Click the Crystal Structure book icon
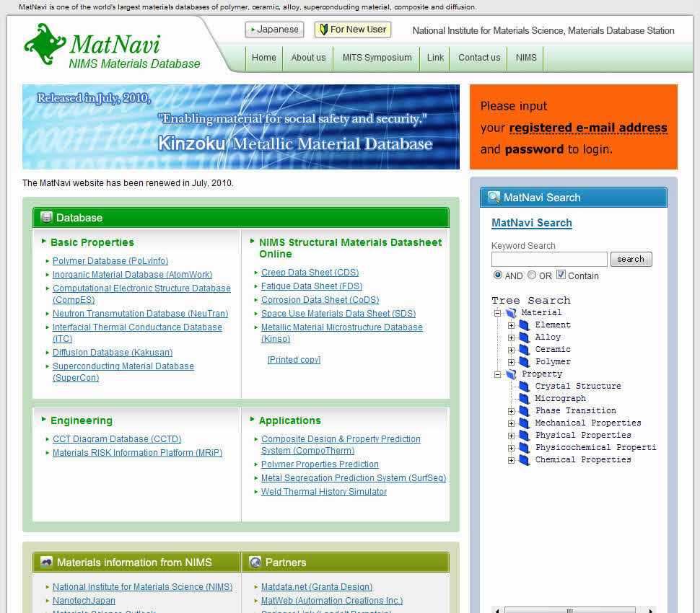This screenshot has width=700, height=613. [525, 387]
